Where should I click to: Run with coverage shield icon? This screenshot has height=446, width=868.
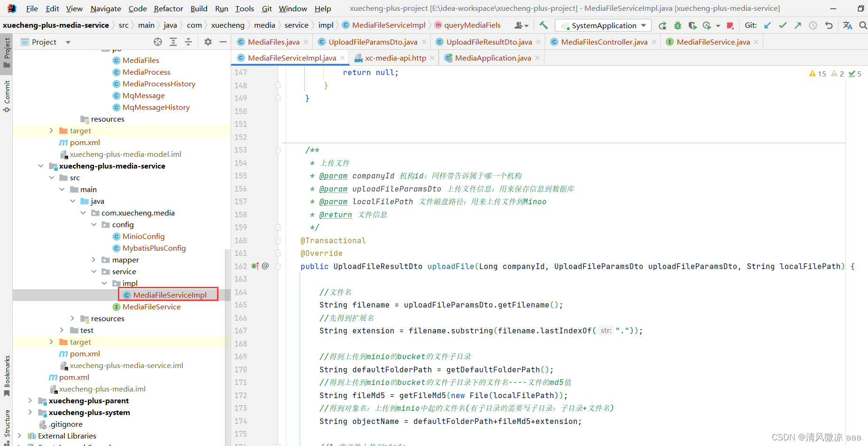coord(692,25)
